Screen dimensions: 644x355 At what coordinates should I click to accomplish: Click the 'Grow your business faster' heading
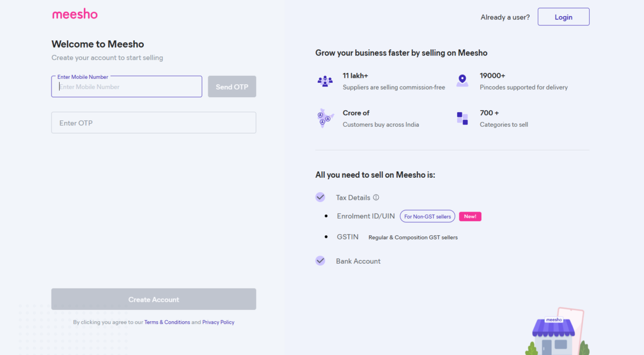[x=401, y=53]
